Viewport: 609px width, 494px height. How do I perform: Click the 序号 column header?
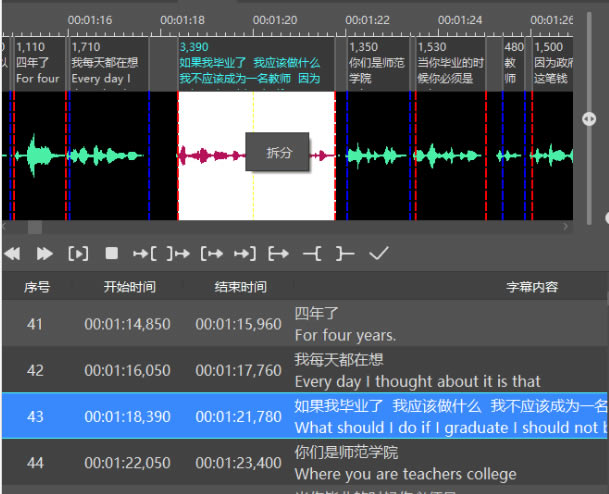pos(37,287)
